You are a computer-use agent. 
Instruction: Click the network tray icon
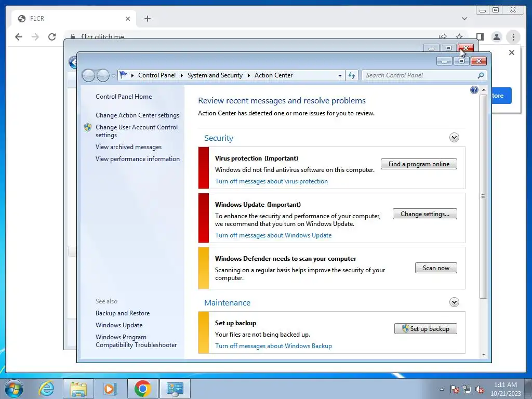click(x=467, y=389)
